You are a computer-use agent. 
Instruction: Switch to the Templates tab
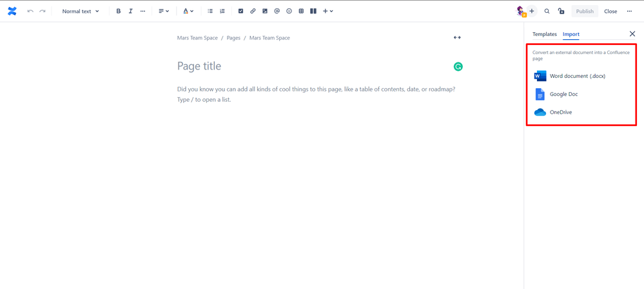(545, 34)
